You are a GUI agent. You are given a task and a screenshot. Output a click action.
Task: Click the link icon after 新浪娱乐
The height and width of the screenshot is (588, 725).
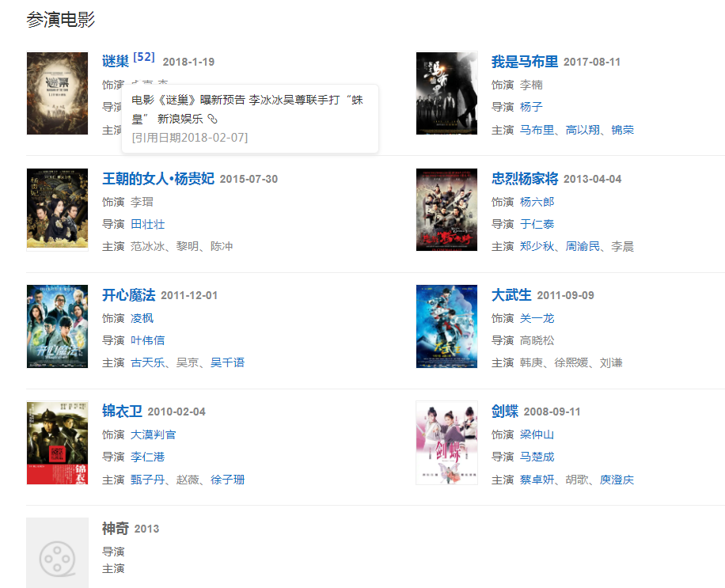(x=212, y=119)
